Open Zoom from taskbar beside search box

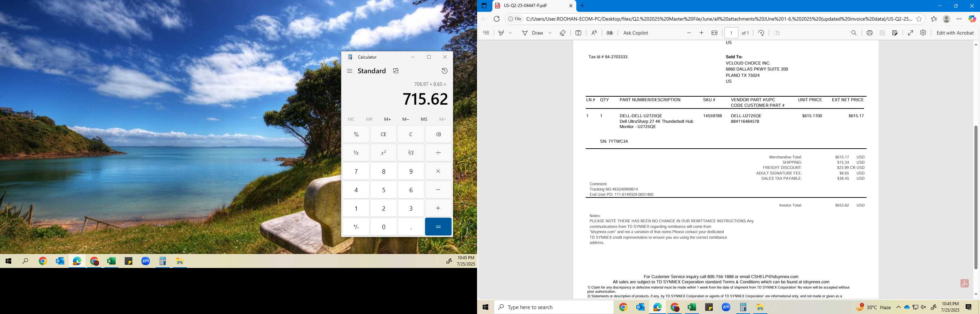[x=726, y=307]
